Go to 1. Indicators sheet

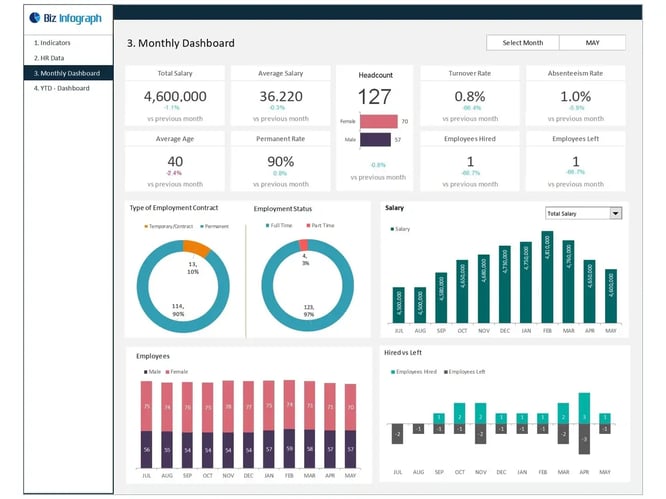click(52, 43)
